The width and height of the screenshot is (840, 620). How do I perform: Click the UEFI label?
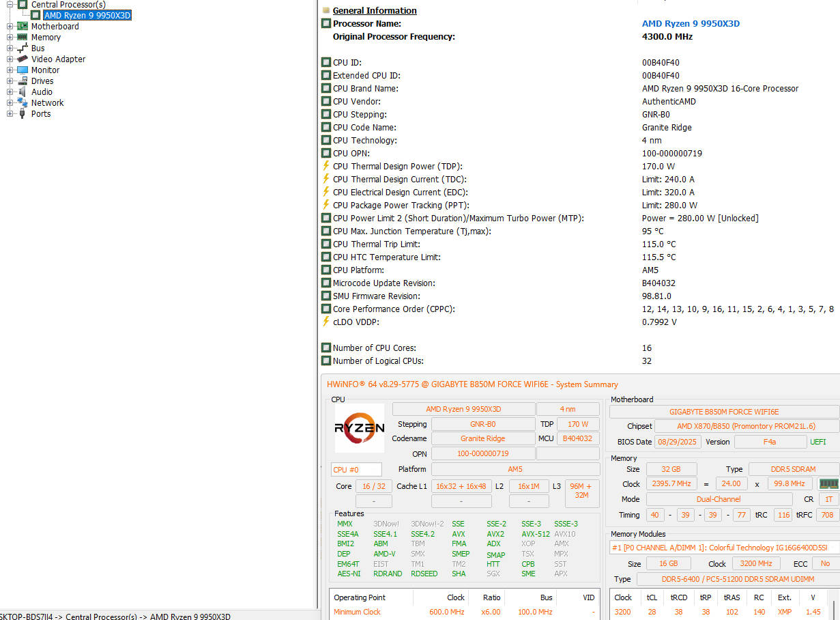(817, 442)
